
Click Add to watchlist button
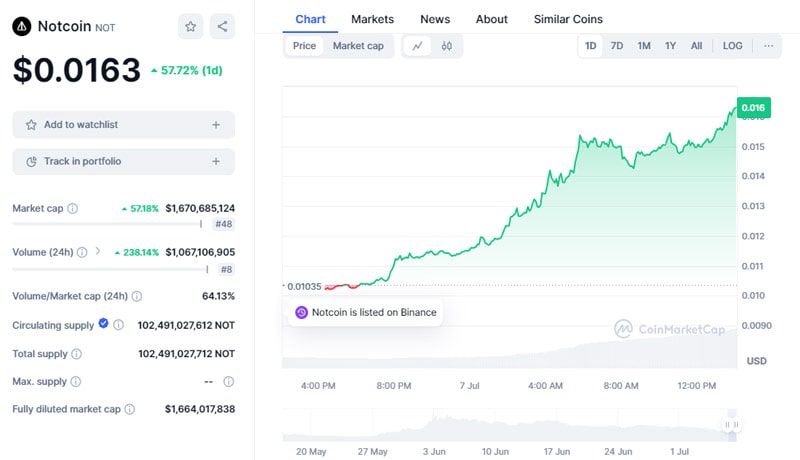[x=123, y=125]
